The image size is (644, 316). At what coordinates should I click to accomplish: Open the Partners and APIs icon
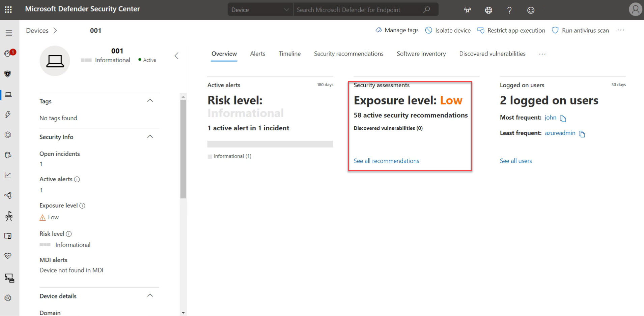click(8, 195)
